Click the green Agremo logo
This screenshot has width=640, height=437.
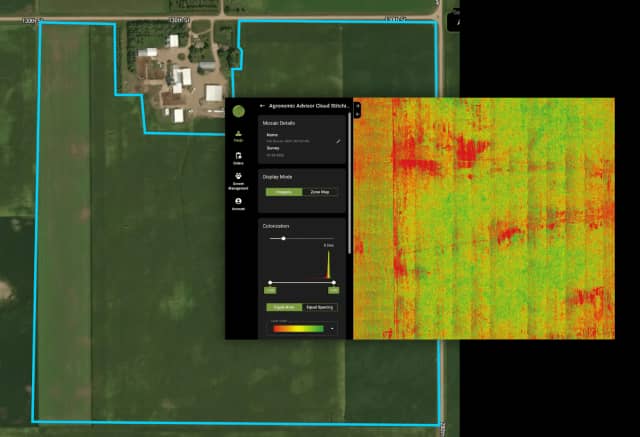point(239,111)
